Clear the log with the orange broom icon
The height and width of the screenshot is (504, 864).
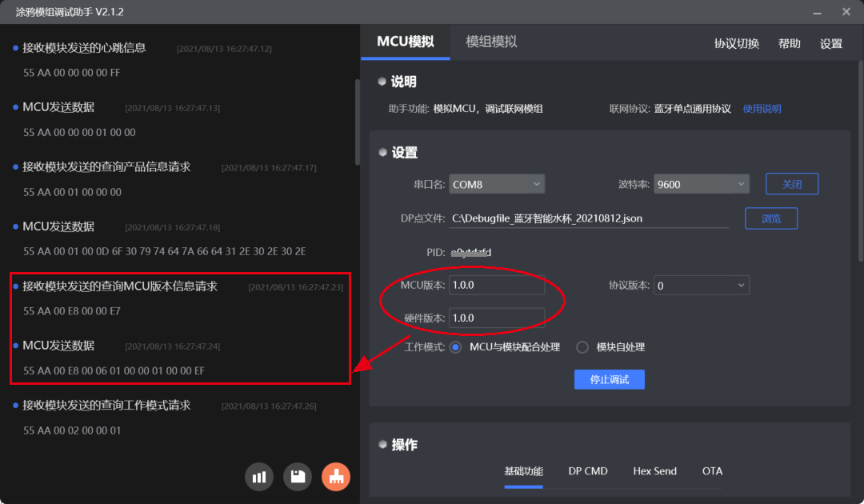click(336, 477)
